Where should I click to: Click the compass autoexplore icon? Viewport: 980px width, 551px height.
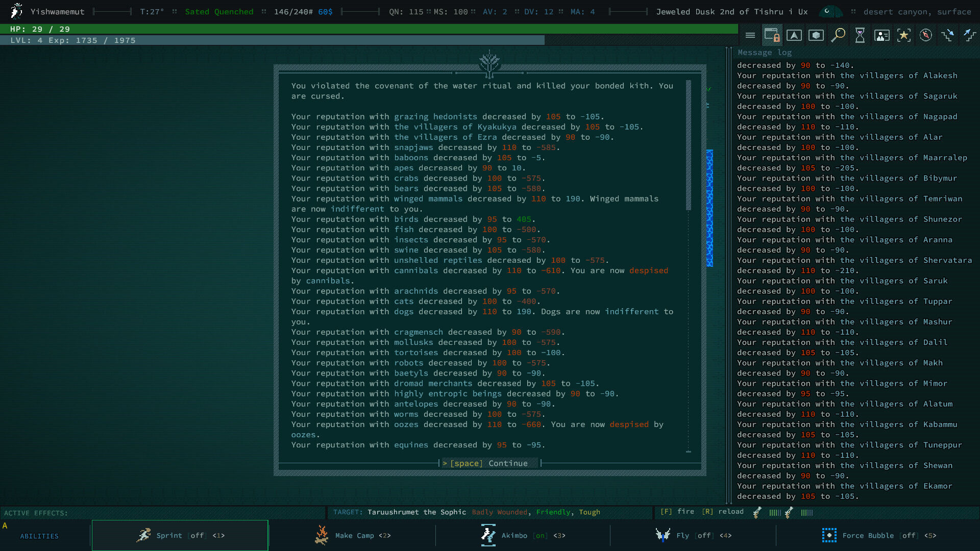(926, 35)
